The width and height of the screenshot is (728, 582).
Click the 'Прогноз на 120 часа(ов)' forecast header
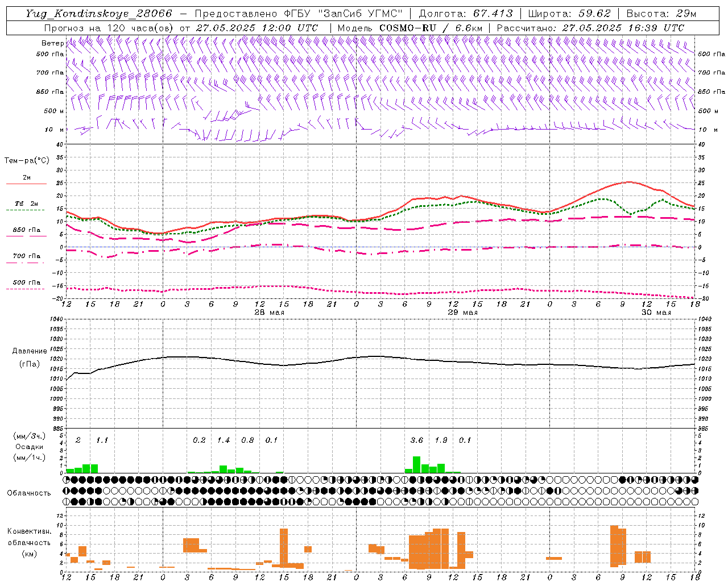[109, 28]
